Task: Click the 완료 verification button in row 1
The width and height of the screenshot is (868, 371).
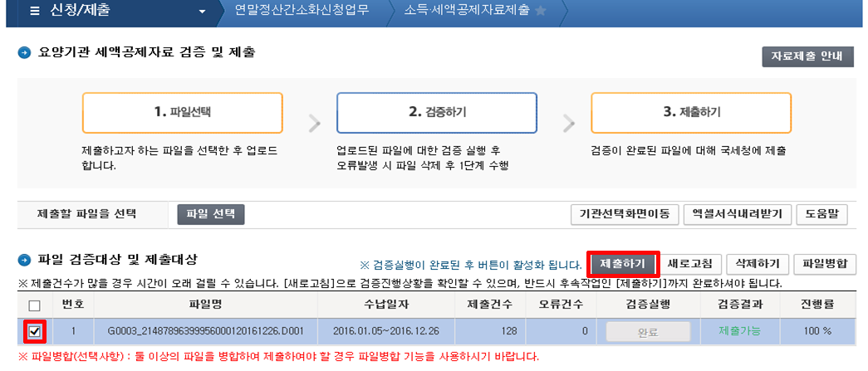Action: pyautogui.click(x=648, y=332)
